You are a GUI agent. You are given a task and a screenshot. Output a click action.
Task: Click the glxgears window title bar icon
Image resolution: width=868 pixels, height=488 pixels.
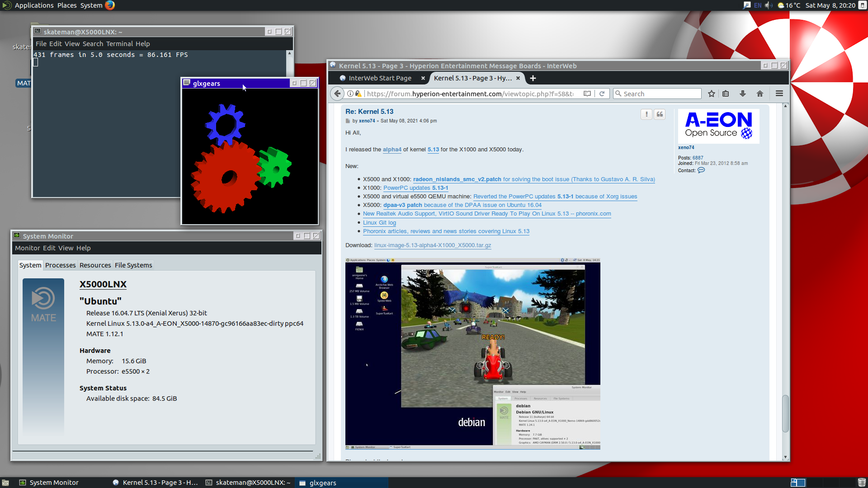(x=187, y=83)
